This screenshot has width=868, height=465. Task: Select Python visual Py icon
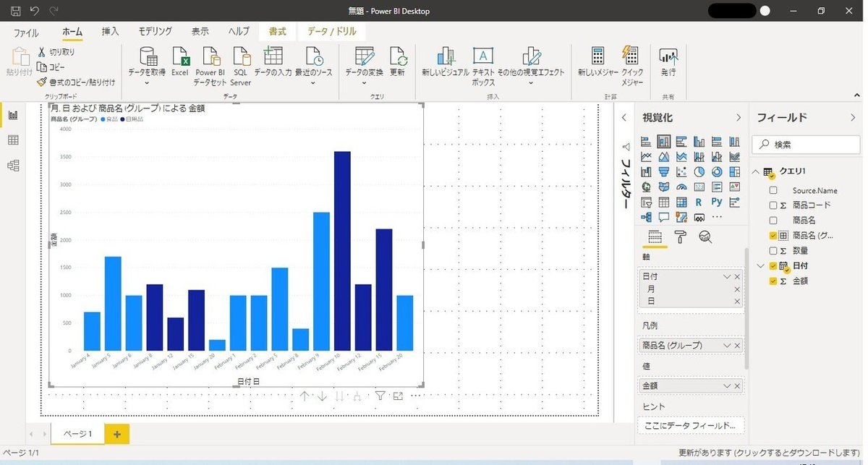717,202
